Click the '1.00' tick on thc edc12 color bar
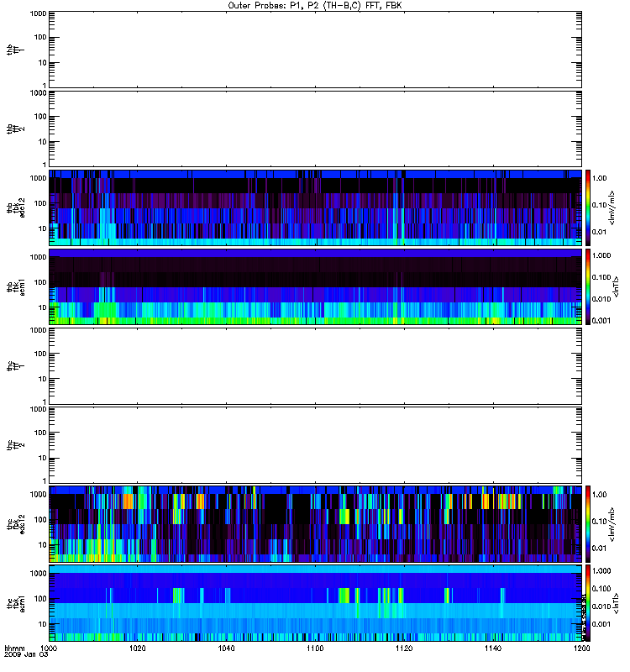630x672 pixels. pyautogui.click(x=600, y=495)
